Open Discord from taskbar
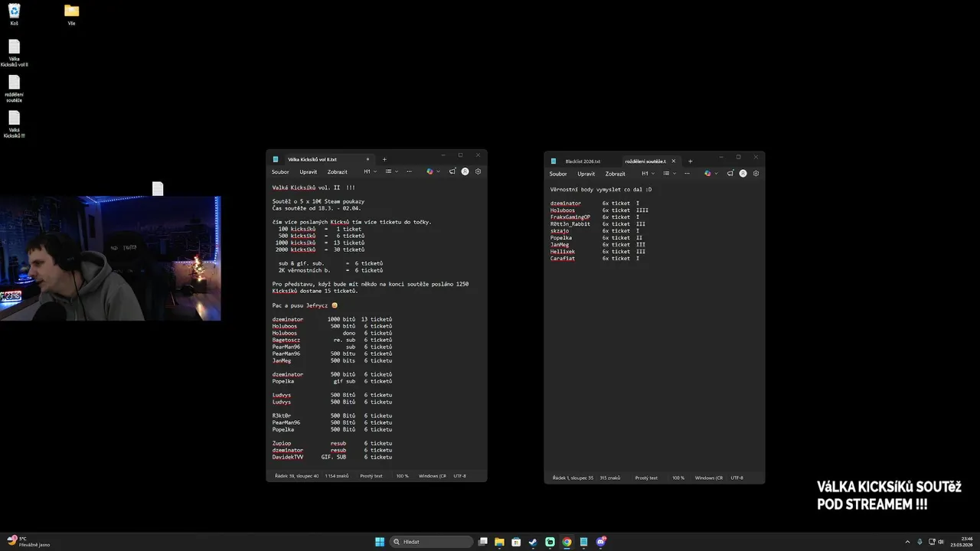This screenshot has height=551, width=980. coord(601,542)
